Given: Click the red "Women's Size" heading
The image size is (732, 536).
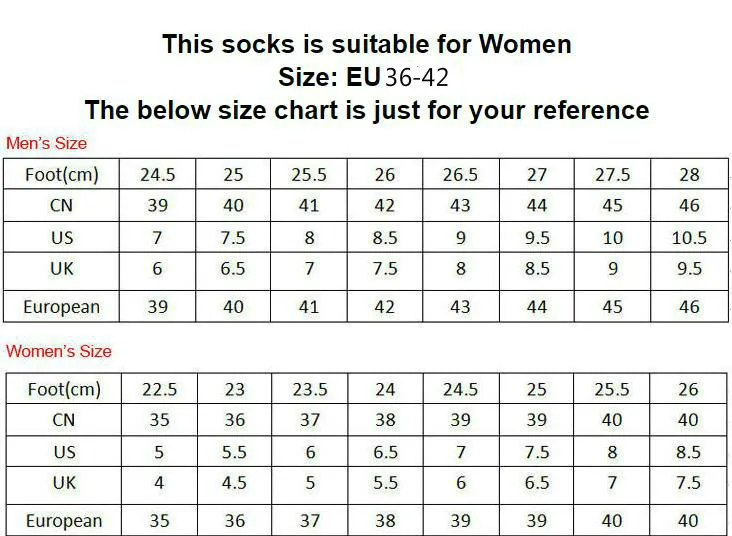Looking at the screenshot, I should click(59, 351).
